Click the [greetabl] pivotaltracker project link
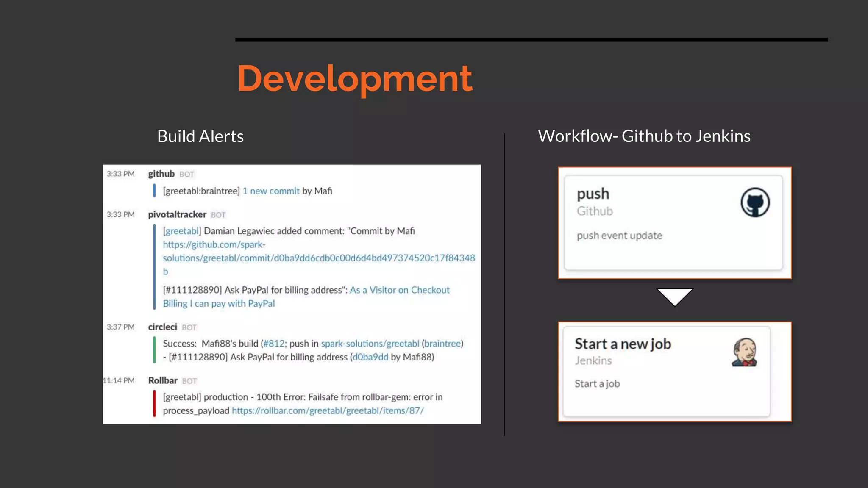The height and width of the screenshot is (488, 868). (x=182, y=231)
